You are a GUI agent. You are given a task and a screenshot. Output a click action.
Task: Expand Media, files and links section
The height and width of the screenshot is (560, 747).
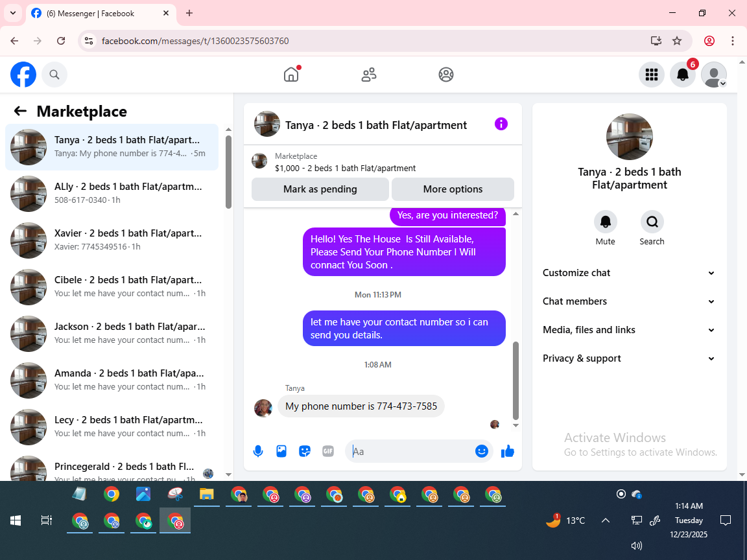click(x=629, y=330)
